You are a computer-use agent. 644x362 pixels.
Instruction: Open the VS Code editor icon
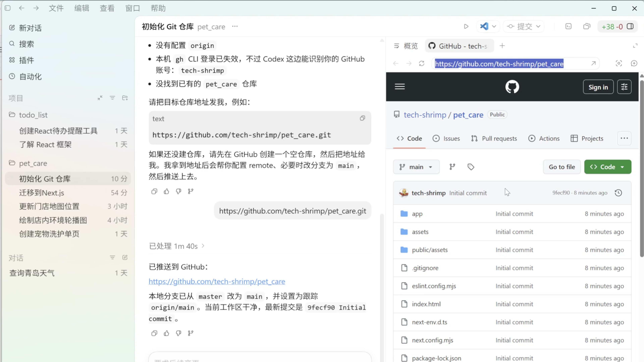(x=484, y=26)
